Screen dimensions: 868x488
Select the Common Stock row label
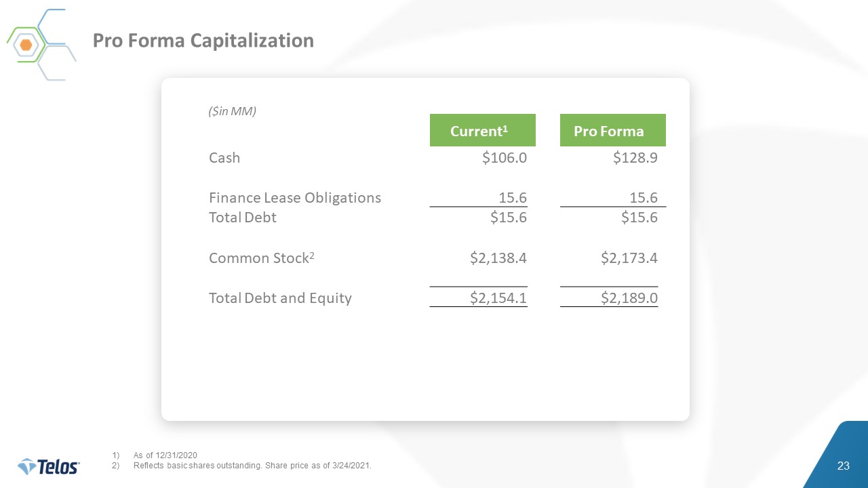click(262, 258)
